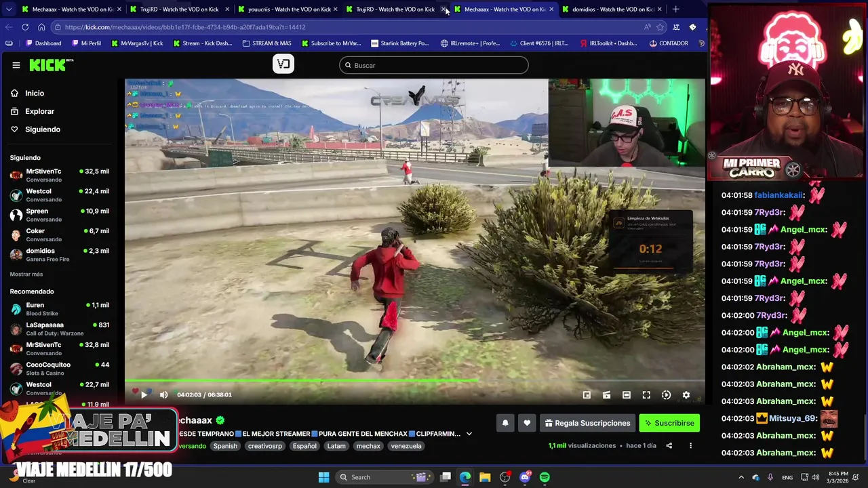The image size is (868, 488).
Task: Toggle the Kick sidebar hamburger menu
Action: (x=16, y=65)
